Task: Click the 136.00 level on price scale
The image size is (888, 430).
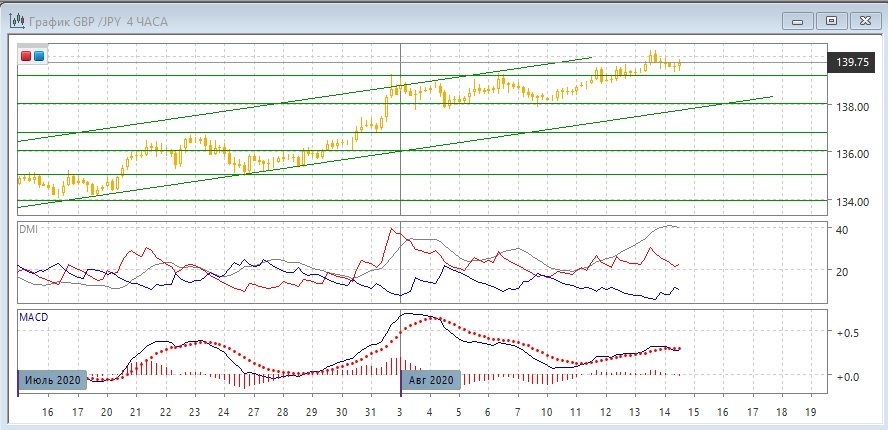Action: coord(851,154)
